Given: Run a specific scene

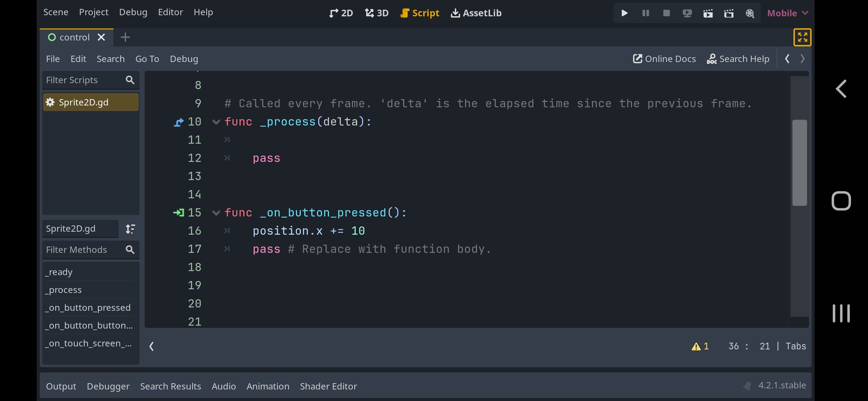Looking at the screenshot, I should [x=729, y=13].
